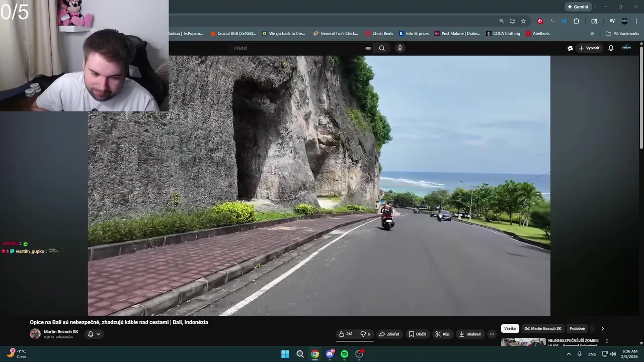The image size is (644, 362).
Task: Open the Info & prices bookmark
Action: [x=414, y=34]
